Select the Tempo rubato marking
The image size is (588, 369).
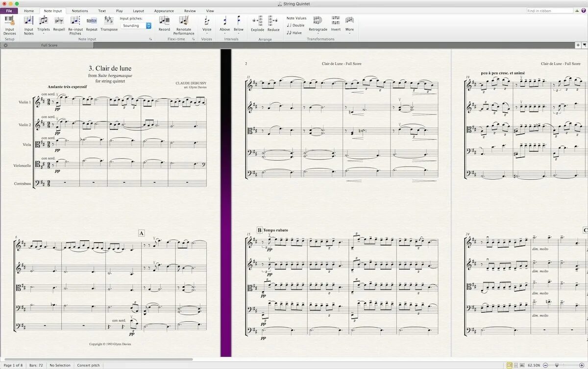pos(275,230)
